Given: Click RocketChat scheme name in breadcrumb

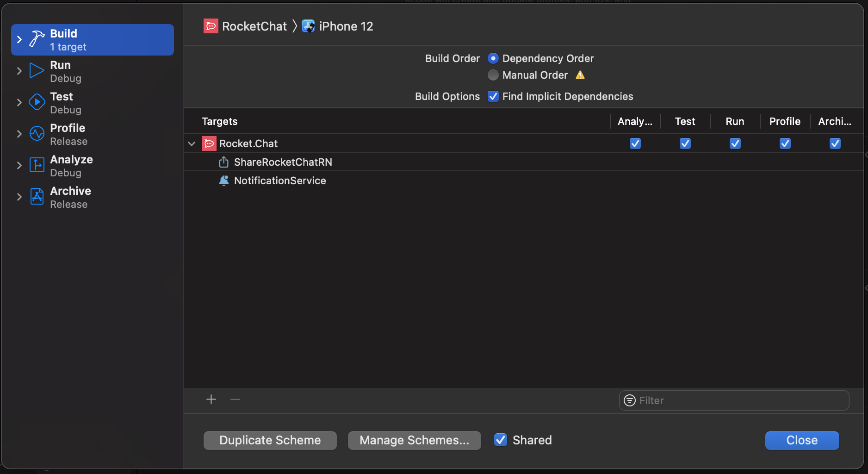Looking at the screenshot, I should (x=254, y=26).
